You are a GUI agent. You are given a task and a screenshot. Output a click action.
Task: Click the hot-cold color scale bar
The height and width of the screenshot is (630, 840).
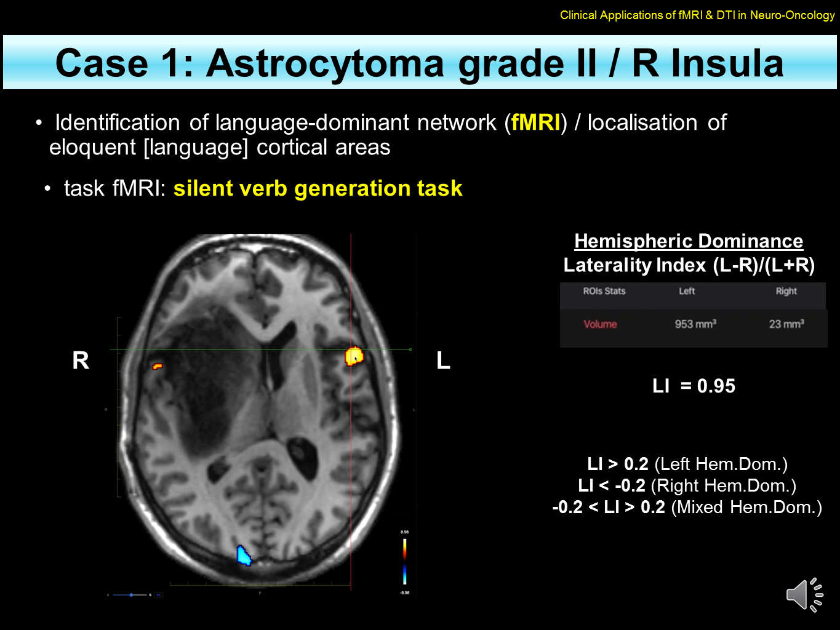coord(404,561)
